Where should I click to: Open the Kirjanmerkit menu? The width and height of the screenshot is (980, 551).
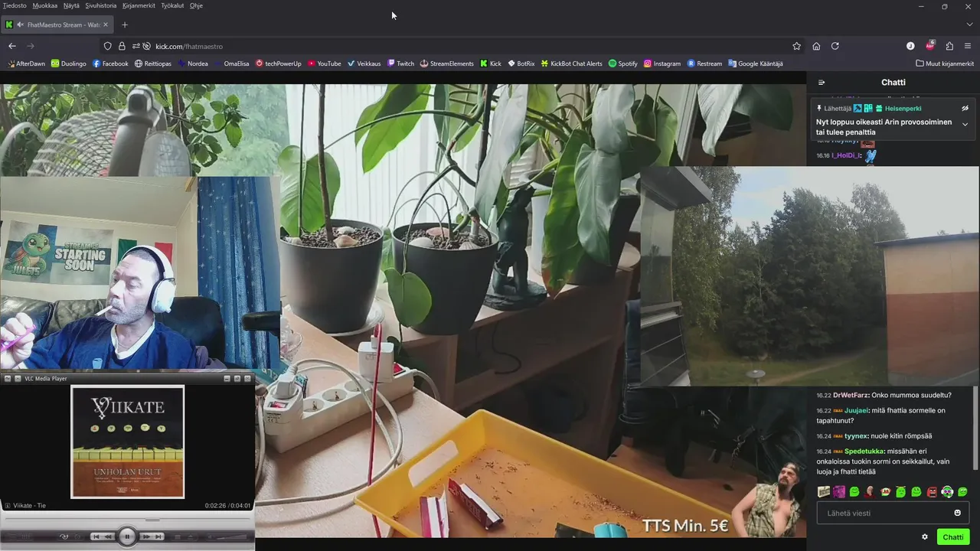139,5
